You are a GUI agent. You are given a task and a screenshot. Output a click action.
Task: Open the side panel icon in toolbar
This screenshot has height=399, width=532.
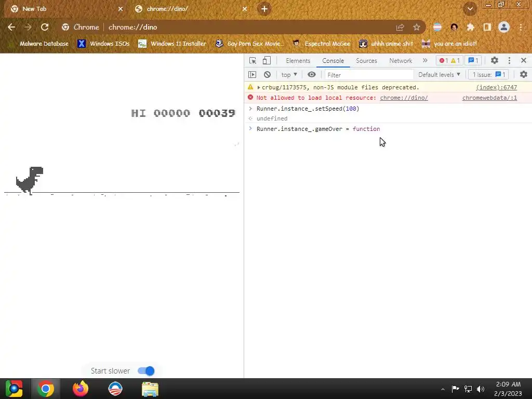coord(487,27)
